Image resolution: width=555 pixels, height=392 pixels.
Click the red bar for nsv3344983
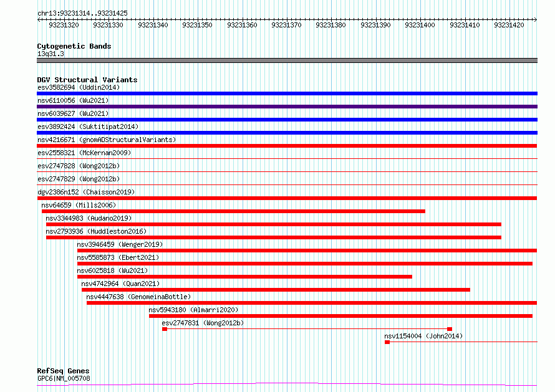[274, 224]
